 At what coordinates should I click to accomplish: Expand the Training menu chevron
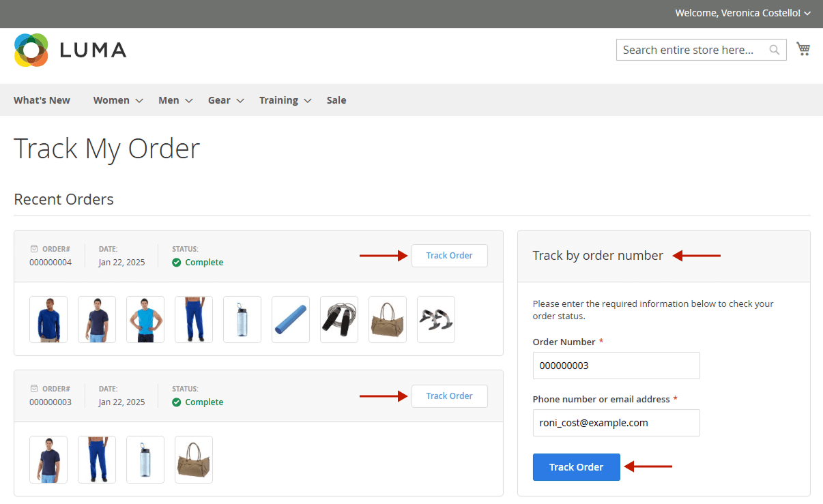[x=308, y=101]
